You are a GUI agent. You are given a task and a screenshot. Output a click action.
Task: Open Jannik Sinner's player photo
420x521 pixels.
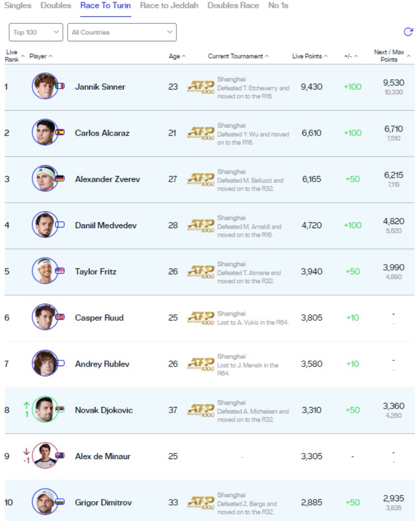click(45, 86)
